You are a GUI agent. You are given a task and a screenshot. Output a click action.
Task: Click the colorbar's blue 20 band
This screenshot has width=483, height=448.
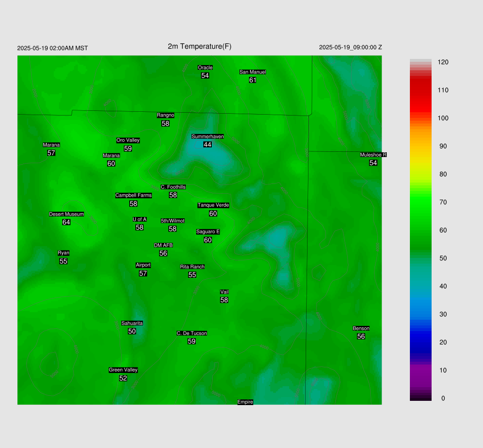(420, 342)
